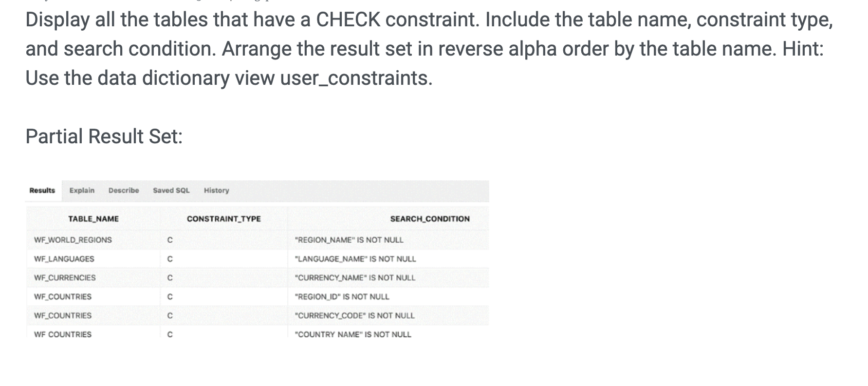The width and height of the screenshot is (868, 386).
Task: View the History tab
Action: (216, 191)
